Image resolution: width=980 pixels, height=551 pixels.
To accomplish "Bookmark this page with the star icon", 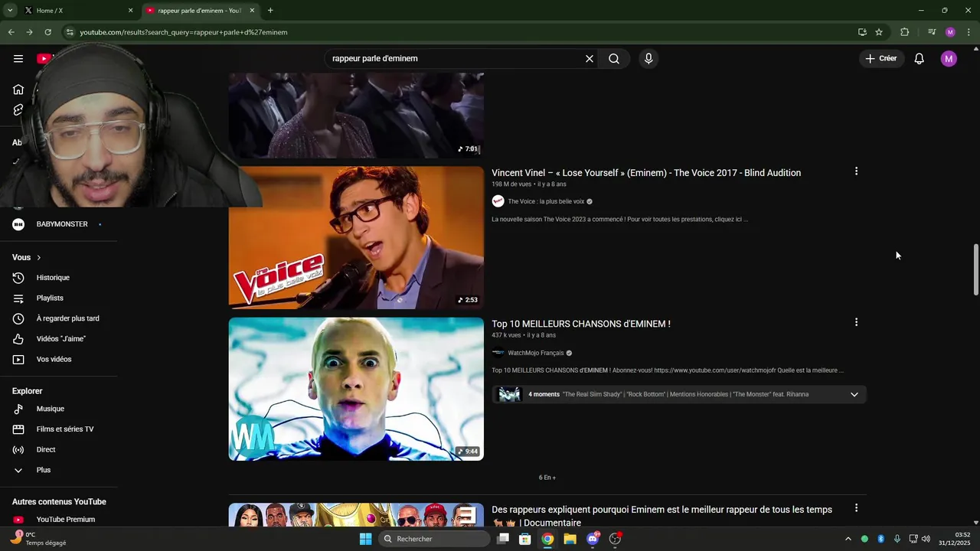I will 879,32.
